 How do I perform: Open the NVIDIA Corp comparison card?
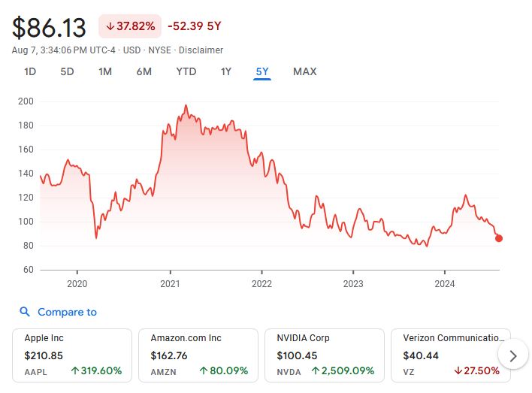pos(325,355)
